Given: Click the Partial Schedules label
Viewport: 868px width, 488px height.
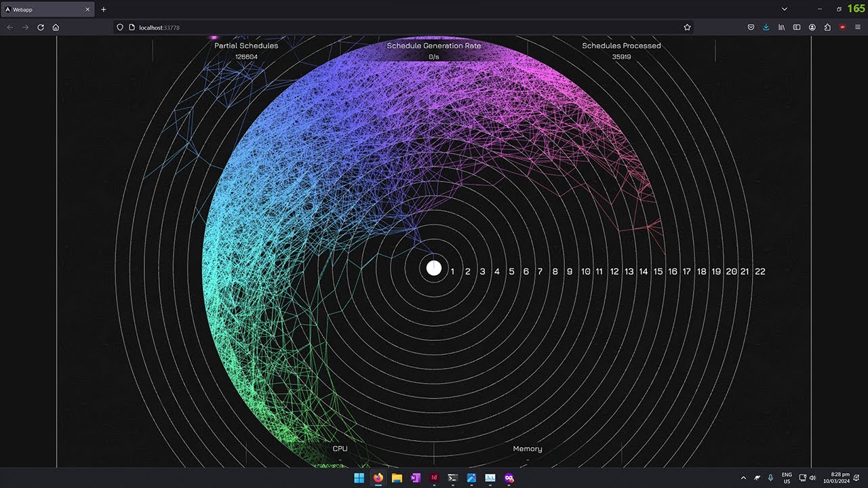Looking at the screenshot, I should (246, 45).
